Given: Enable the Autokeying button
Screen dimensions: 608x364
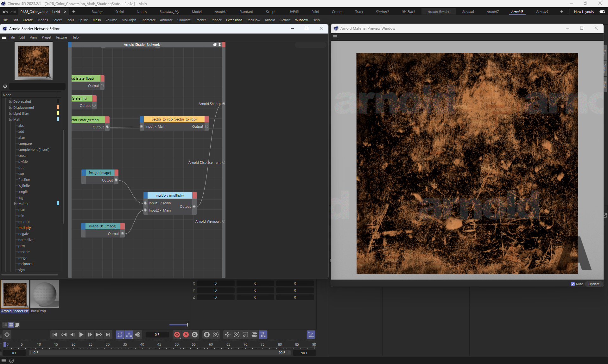Looking at the screenshot, I should 186,335.
